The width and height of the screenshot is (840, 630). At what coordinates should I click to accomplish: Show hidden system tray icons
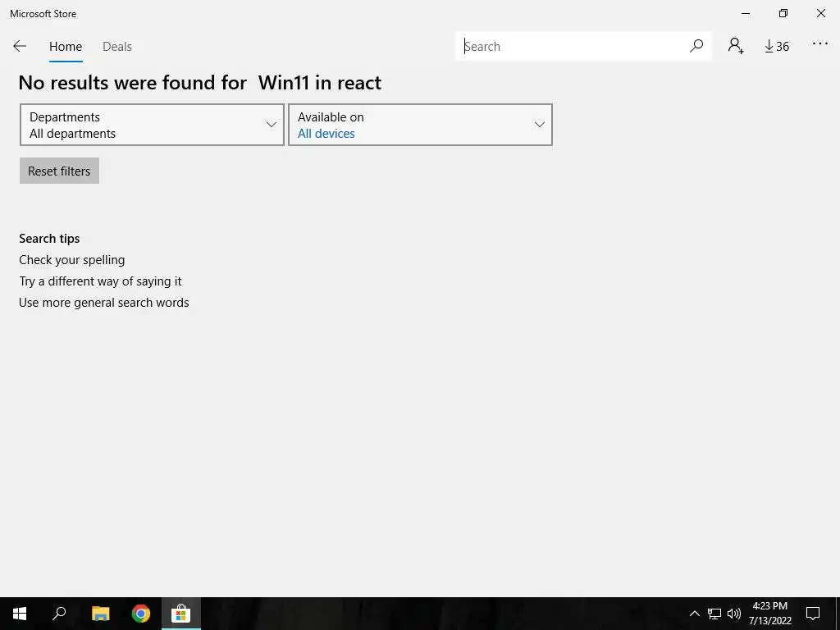(694, 614)
